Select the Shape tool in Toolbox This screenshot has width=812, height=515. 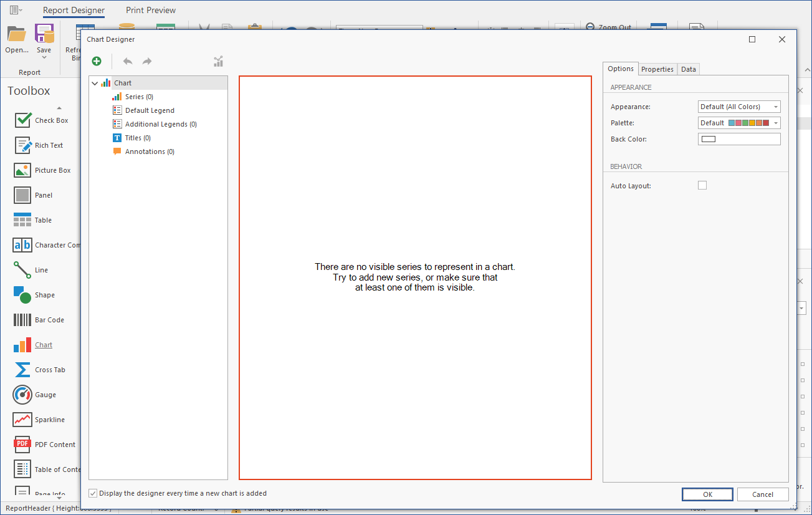[x=22, y=295]
